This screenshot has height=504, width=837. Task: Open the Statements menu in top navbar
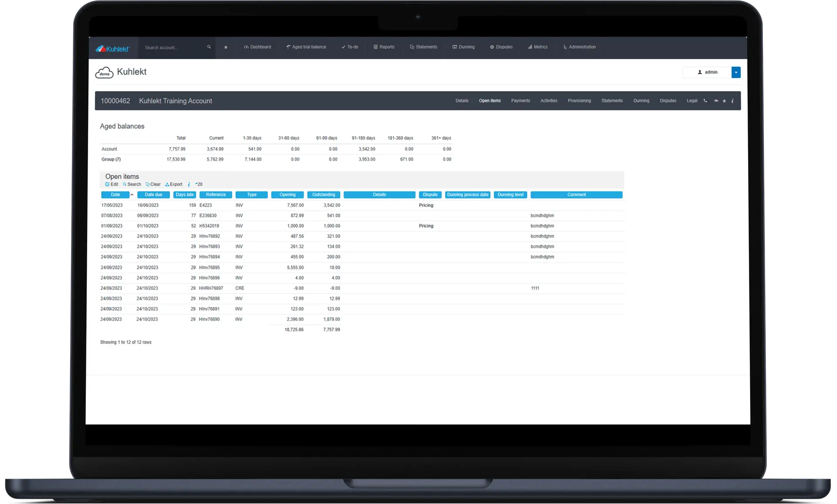tap(423, 47)
